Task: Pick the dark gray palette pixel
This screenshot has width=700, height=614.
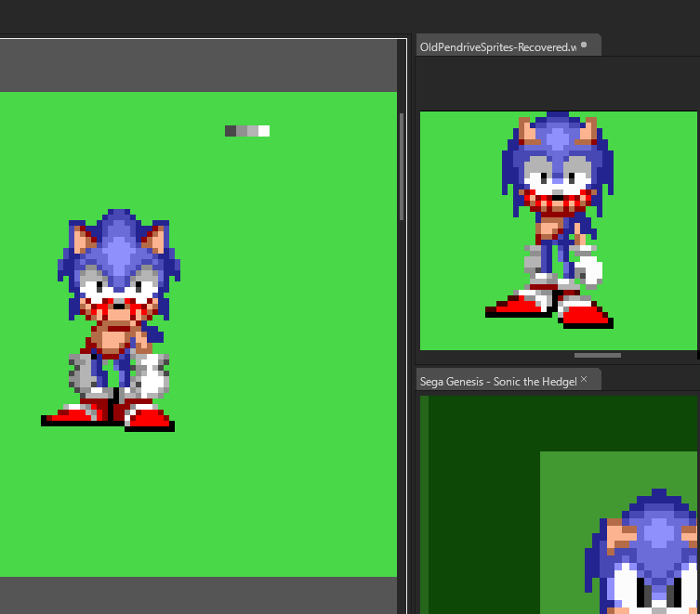Action: (x=231, y=131)
